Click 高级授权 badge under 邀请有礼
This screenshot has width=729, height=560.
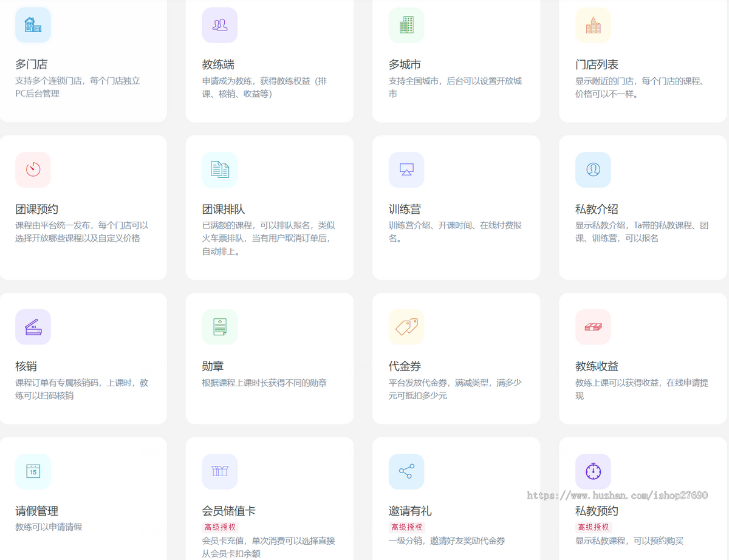406,527
